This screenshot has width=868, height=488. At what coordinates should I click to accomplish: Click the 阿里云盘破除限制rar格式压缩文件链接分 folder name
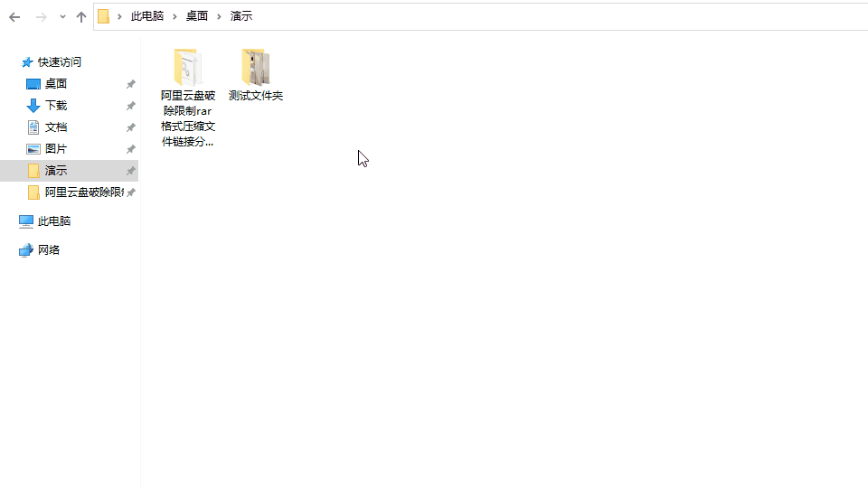pyautogui.click(x=188, y=118)
